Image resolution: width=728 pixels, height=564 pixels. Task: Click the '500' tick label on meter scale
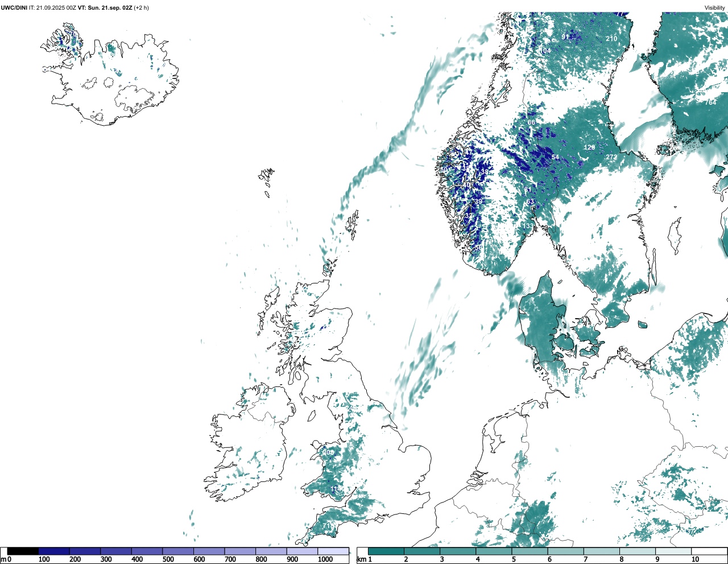coord(168,559)
